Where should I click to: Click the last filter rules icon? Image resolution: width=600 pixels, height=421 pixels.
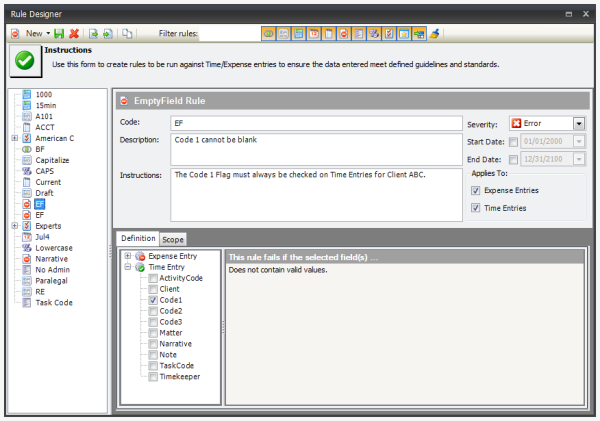435,34
